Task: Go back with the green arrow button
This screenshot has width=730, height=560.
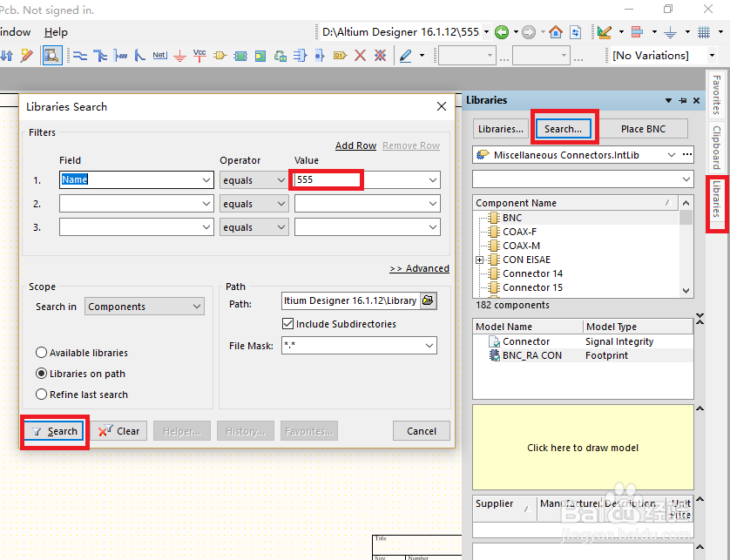Action: (502, 32)
